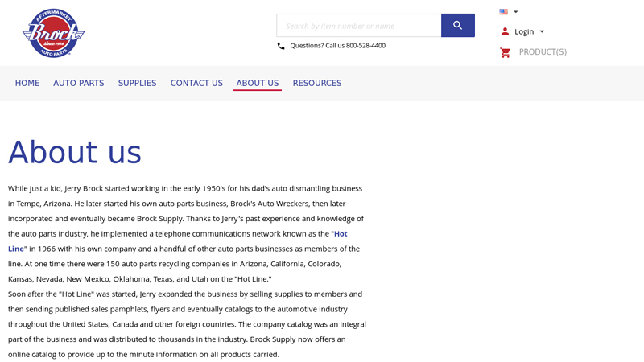The image size is (644, 362).
Task: Click the "Call us 800-528-4400" text
Action: [337, 46]
